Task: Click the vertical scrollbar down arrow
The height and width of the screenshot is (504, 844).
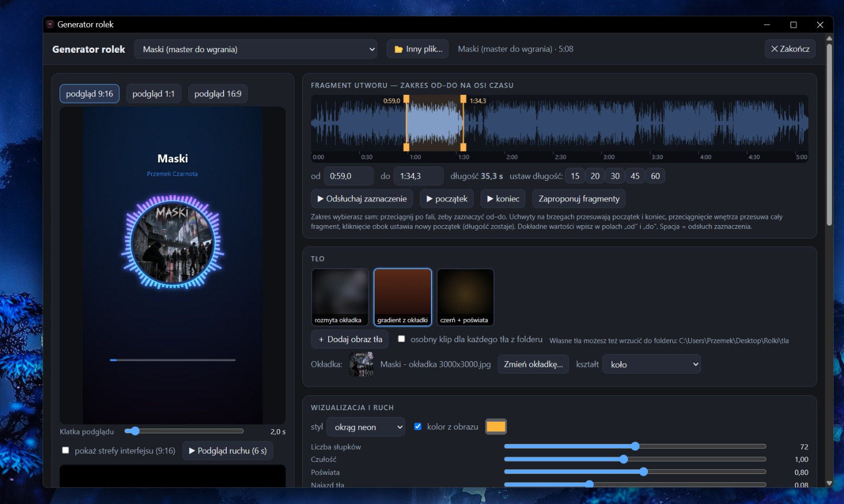Action: [x=829, y=483]
